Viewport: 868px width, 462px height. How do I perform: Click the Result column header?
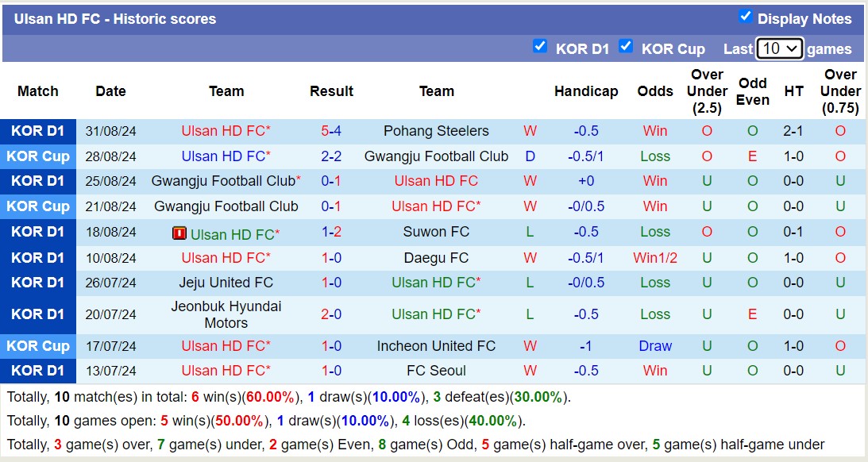pyautogui.click(x=331, y=91)
